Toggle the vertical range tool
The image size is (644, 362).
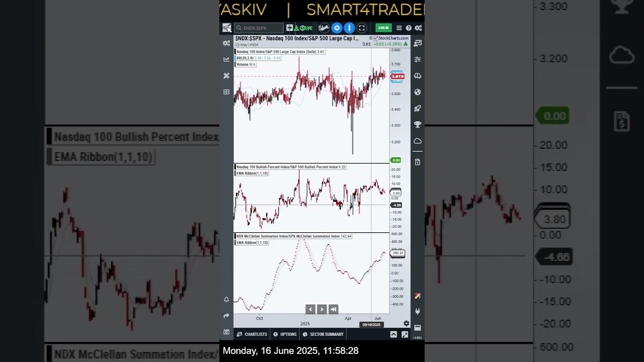click(x=349, y=28)
